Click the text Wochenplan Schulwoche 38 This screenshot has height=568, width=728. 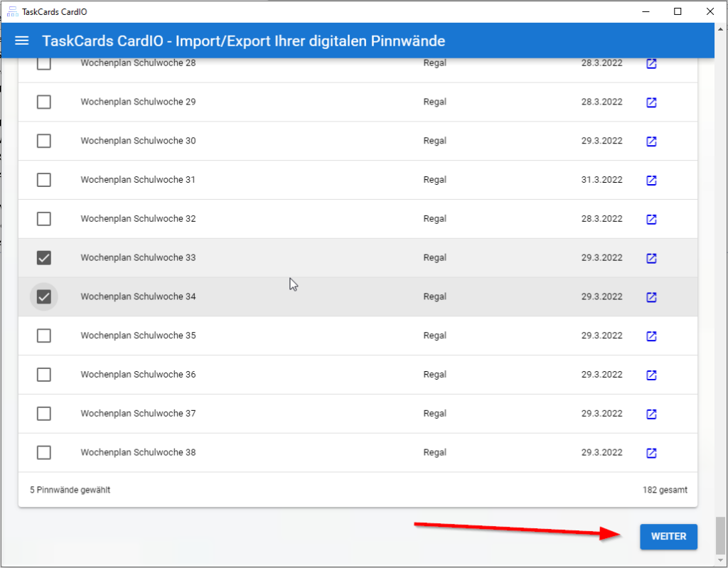[x=139, y=453]
